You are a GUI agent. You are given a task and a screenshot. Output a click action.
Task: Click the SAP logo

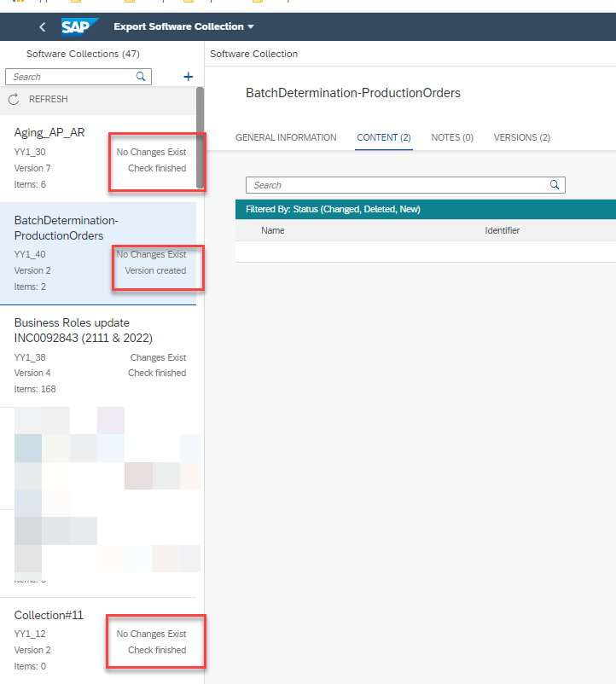80,26
